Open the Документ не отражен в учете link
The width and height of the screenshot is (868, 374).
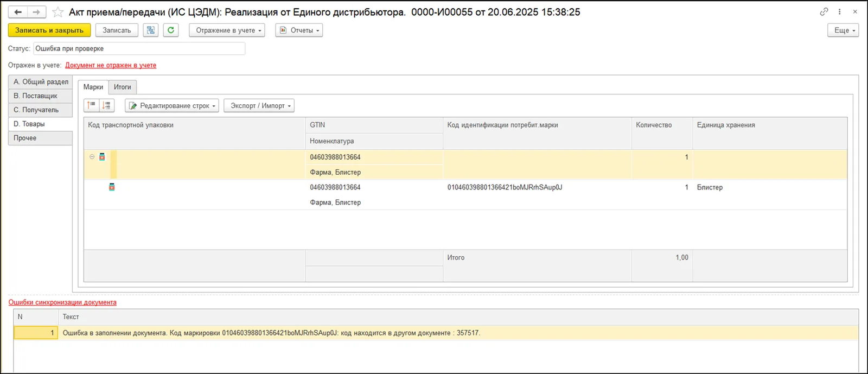coord(111,65)
